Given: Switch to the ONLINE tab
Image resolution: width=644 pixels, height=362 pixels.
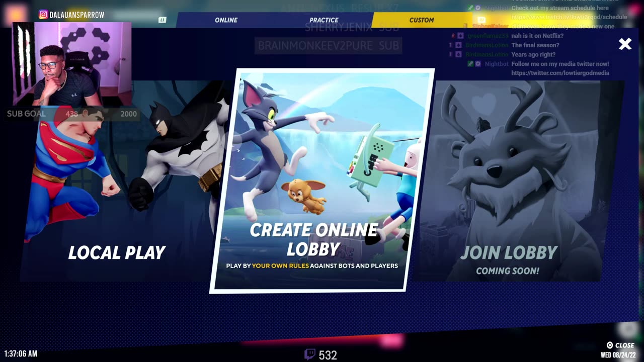Looking at the screenshot, I should click(226, 20).
